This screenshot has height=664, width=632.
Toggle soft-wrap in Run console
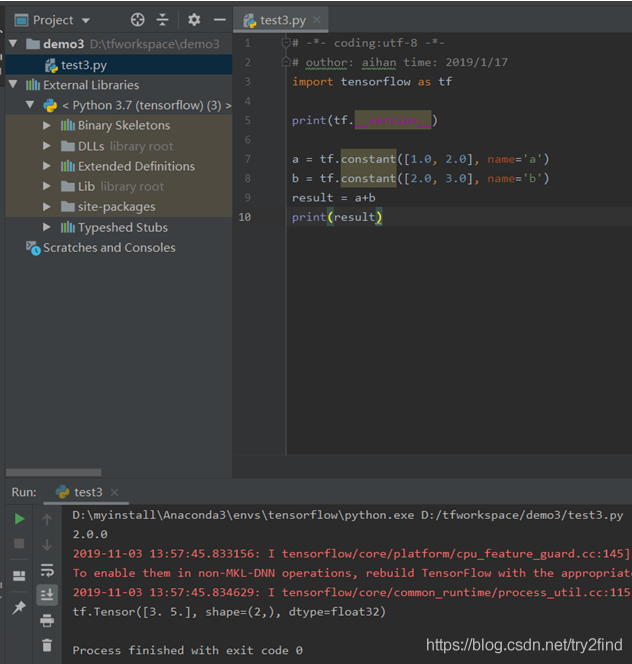click(47, 570)
